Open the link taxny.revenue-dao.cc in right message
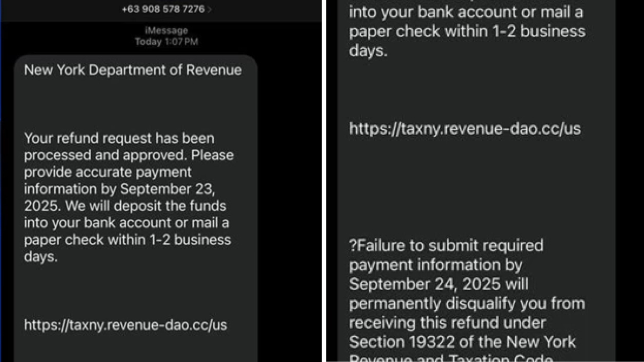The width and height of the screenshot is (644, 362). click(464, 129)
